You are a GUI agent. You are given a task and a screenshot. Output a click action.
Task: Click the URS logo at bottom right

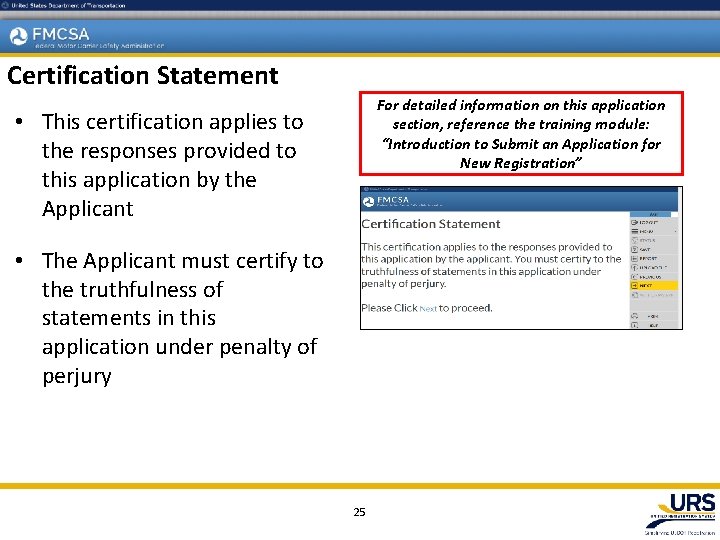click(681, 513)
